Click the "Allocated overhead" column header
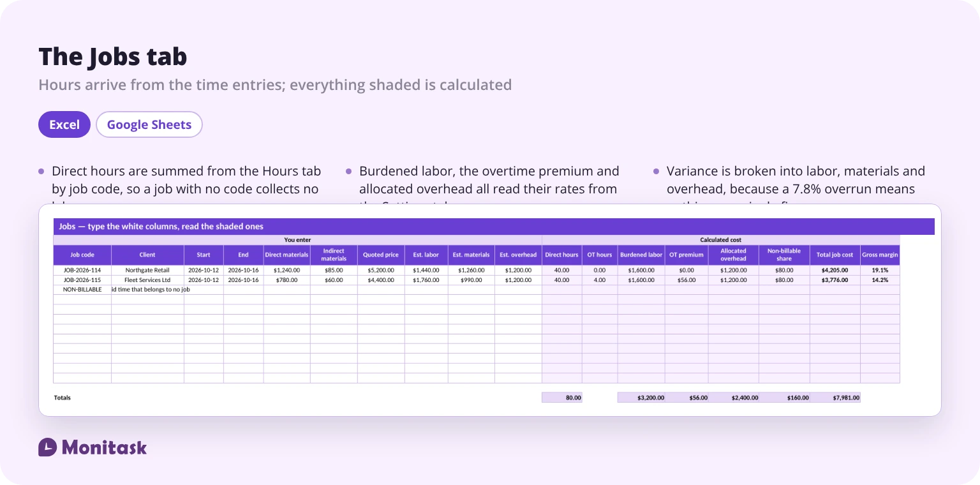 pos(733,255)
